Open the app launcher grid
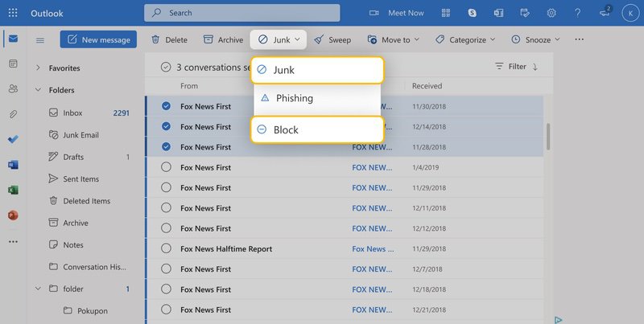This screenshot has height=324, width=644. pyautogui.click(x=13, y=13)
